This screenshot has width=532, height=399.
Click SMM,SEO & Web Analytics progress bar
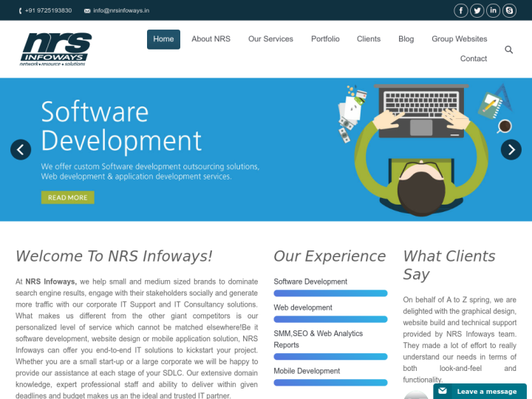[x=330, y=357]
